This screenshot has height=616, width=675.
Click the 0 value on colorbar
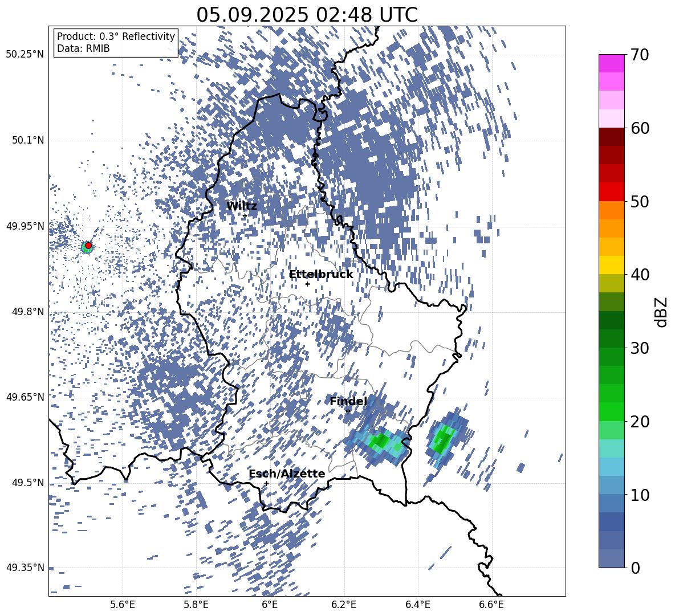(x=635, y=568)
